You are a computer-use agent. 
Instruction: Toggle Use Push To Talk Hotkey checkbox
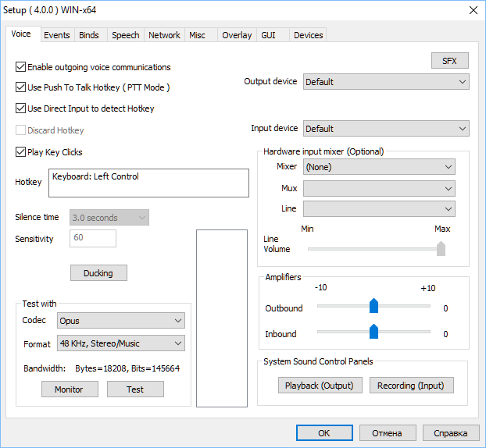coord(20,87)
